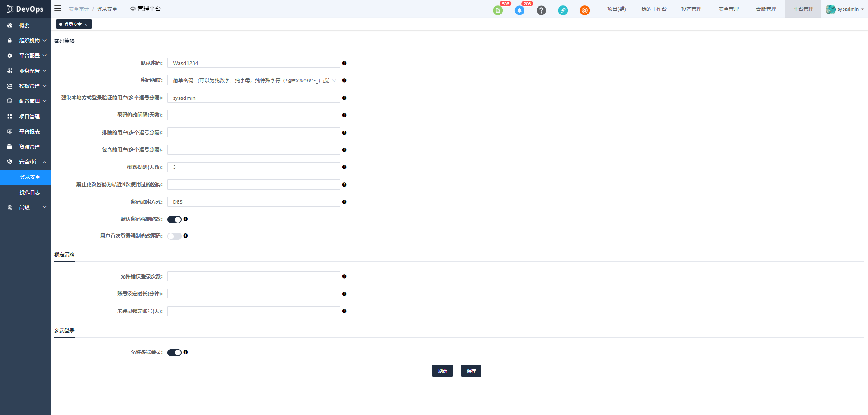Screen dimensions: 868x415
Task: Open the blue bell notifications icon
Action: pos(519,10)
